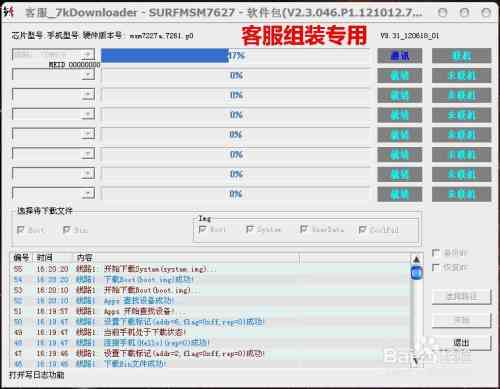500x389 pixels.
Task: Click the blue scrollbar thumb of the log
Action: tap(416, 273)
